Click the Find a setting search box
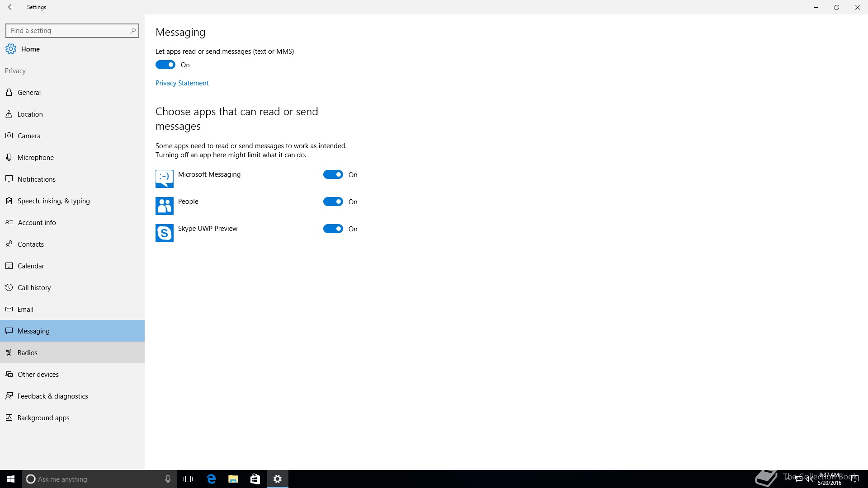 (72, 31)
